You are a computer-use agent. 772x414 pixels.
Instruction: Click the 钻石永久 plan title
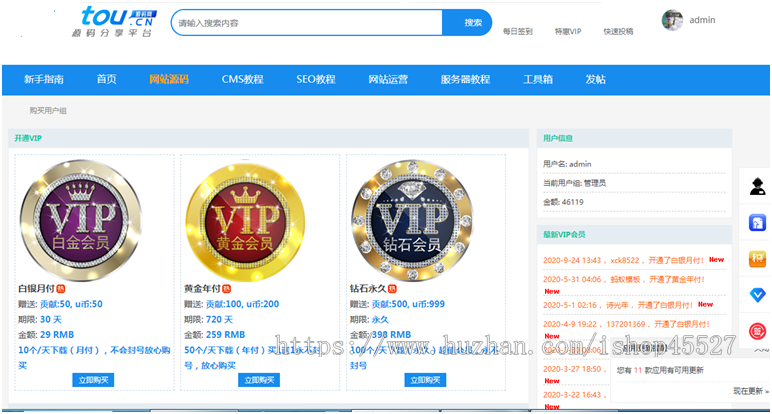point(368,288)
